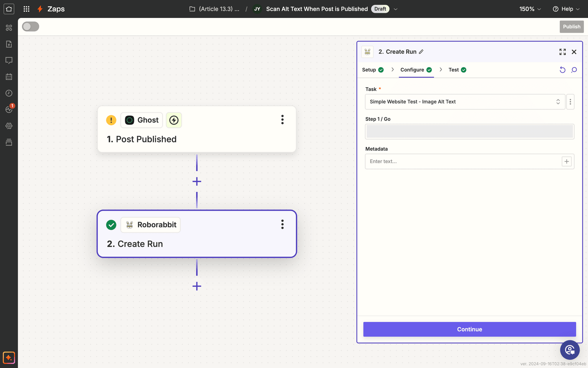This screenshot has width=588, height=368.
Task: Open the Zap title dropdown chevron
Action: click(x=396, y=9)
